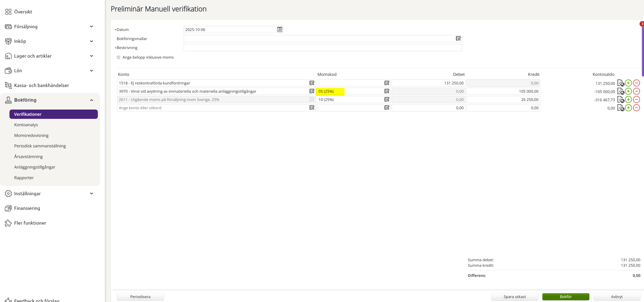Expand the Lön sidebar section

pos(91,71)
